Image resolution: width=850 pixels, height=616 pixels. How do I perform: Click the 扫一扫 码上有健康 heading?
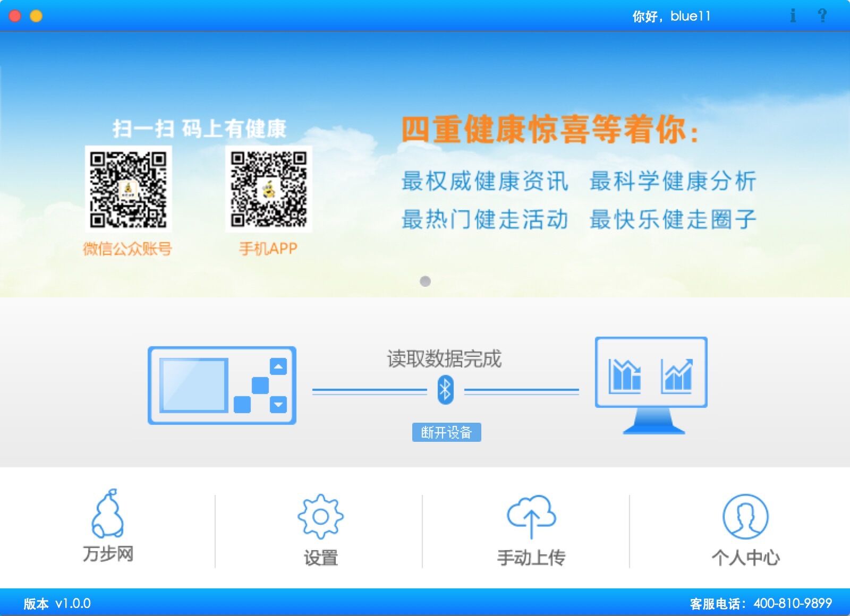199,129
